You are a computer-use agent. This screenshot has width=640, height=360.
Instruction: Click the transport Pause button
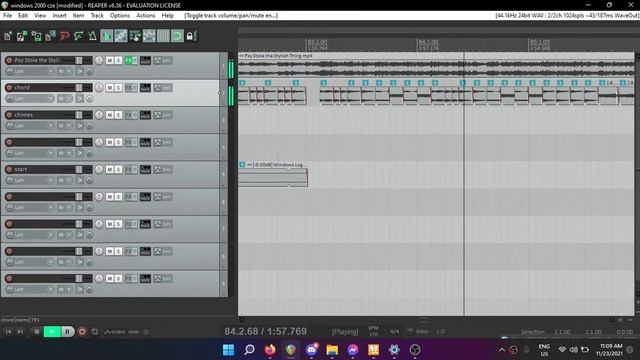tap(68, 332)
